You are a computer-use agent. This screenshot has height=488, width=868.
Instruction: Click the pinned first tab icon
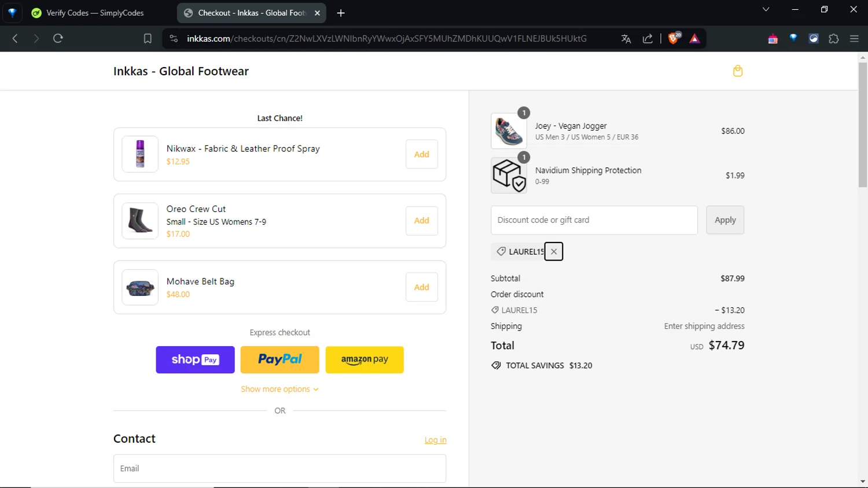pos(12,13)
